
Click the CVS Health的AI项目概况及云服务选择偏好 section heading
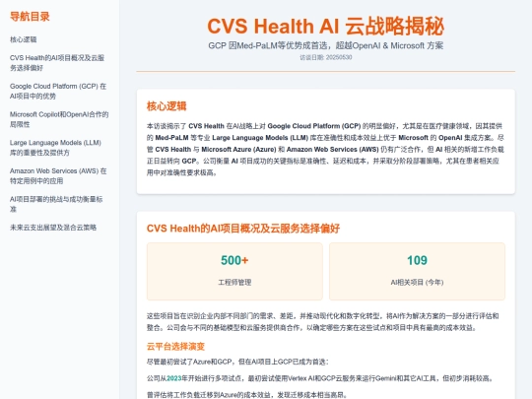click(243, 229)
